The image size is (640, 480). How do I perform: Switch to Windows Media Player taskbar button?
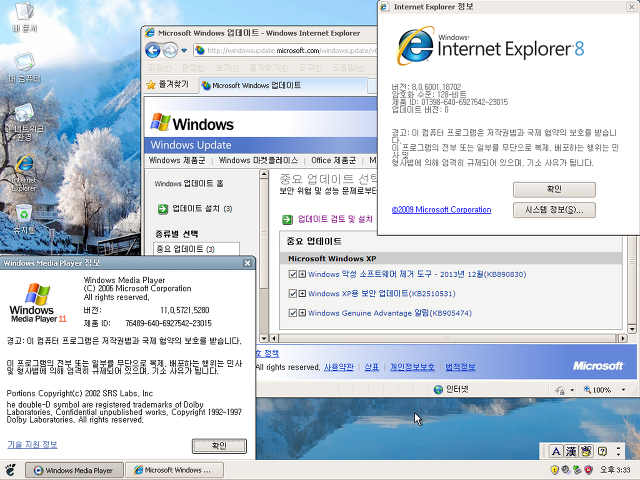(x=75, y=470)
